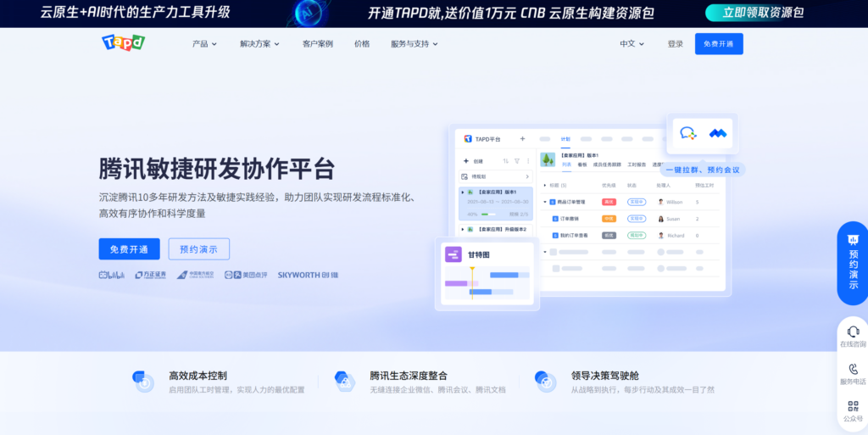868x435 pixels.
Task: Expand the 待规划 chevron arrow
Action: 526,176
